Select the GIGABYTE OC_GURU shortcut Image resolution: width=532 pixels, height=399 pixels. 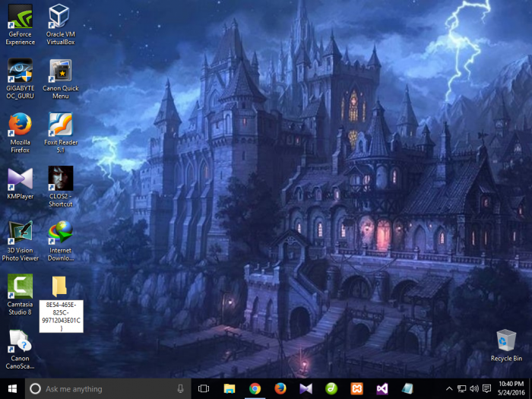20,79
